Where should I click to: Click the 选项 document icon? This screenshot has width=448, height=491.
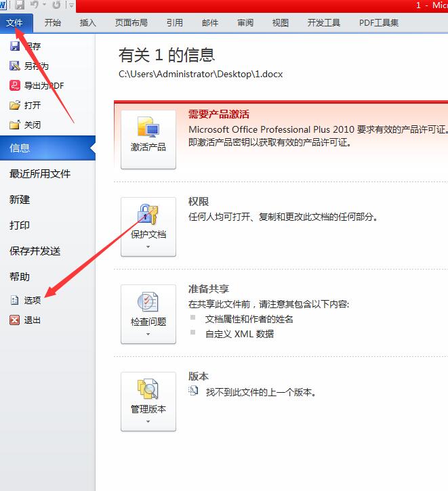pyautogui.click(x=15, y=300)
